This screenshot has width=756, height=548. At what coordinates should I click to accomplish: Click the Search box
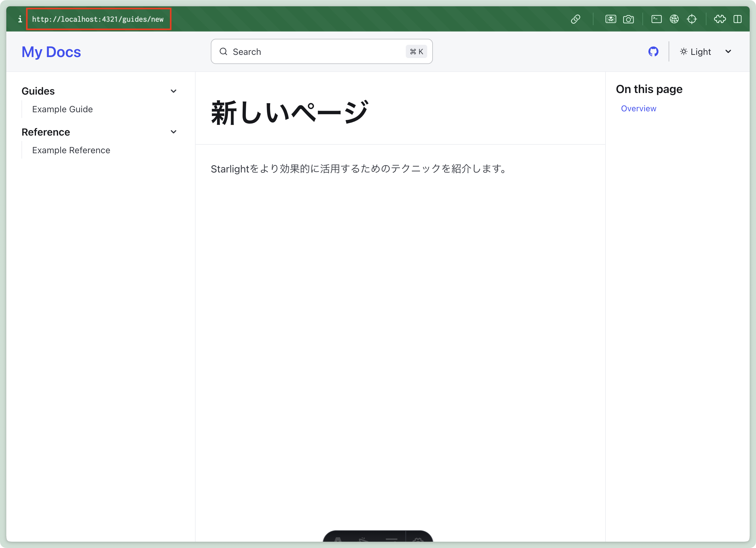pyautogui.click(x=322, y=52)
